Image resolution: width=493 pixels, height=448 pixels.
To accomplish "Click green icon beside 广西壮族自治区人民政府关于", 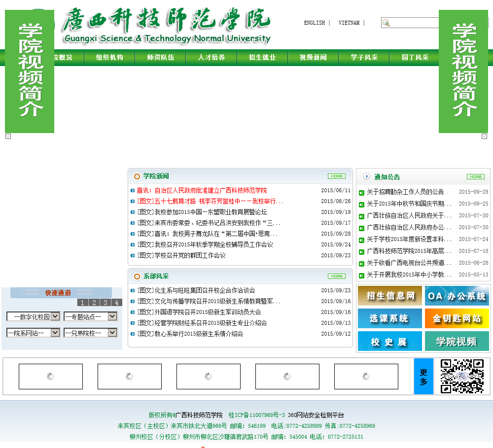I will [x=361, y=216].
